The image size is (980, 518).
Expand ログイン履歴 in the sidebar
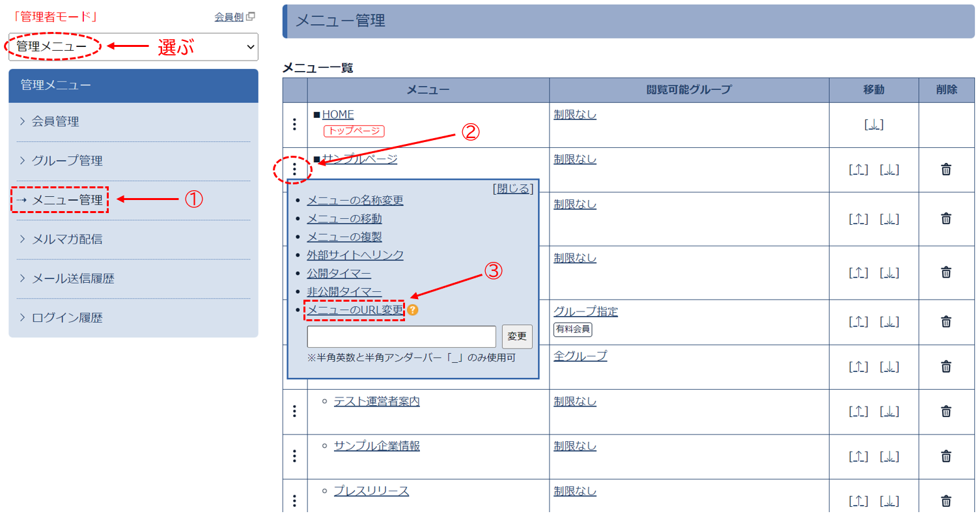pos(133,318)
